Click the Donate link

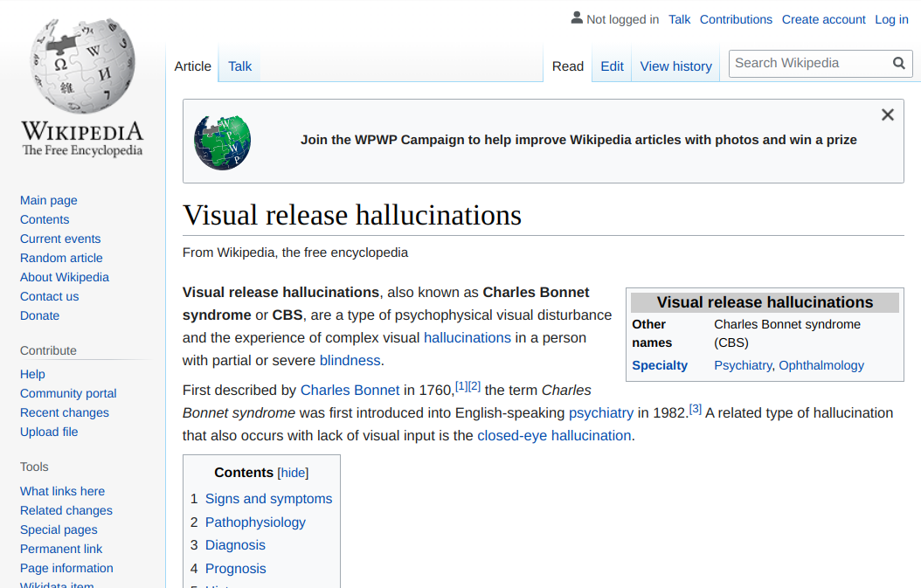40,316
